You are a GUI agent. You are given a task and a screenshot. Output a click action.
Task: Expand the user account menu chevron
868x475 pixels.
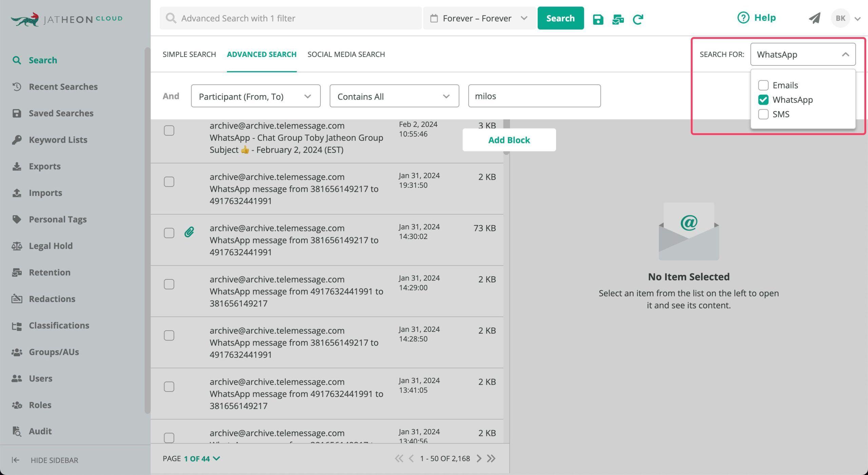[857, 19]
